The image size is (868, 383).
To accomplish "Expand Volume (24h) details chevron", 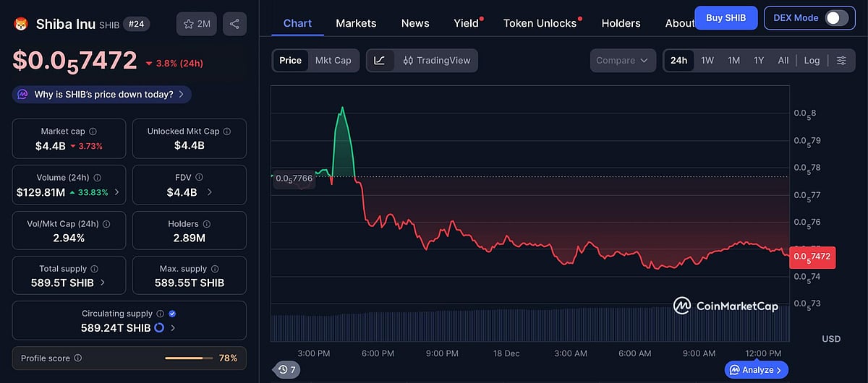I will tap(117, 193).
